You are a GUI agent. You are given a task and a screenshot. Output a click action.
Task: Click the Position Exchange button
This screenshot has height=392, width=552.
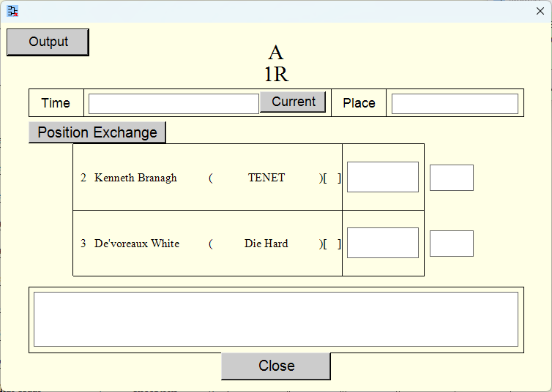[x=97, y=132]
